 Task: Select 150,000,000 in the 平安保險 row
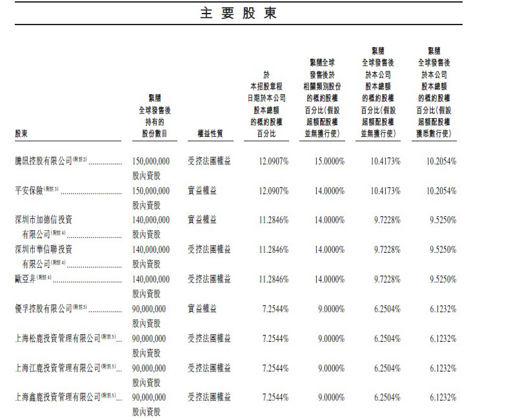tap(151, 191)
